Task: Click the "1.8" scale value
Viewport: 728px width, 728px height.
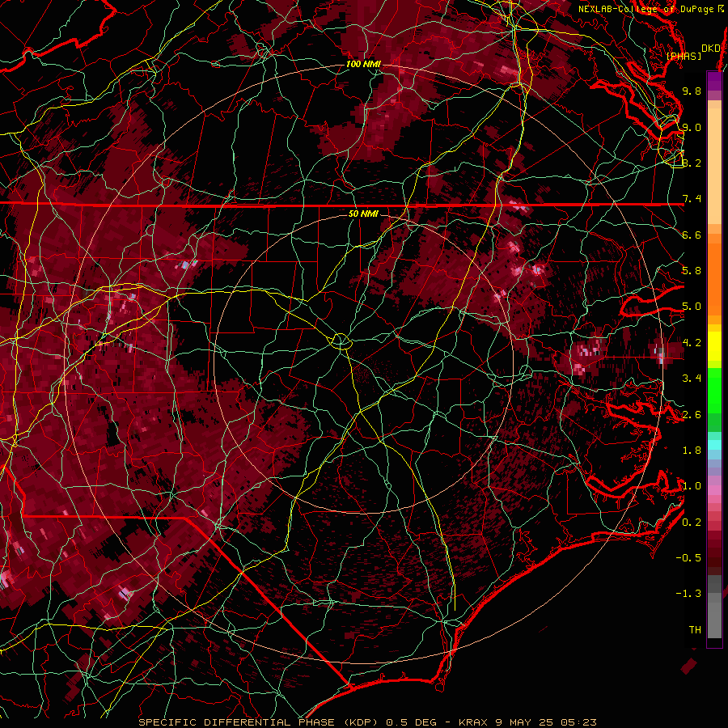Action: pyautogui.click(x=692, y=451)
